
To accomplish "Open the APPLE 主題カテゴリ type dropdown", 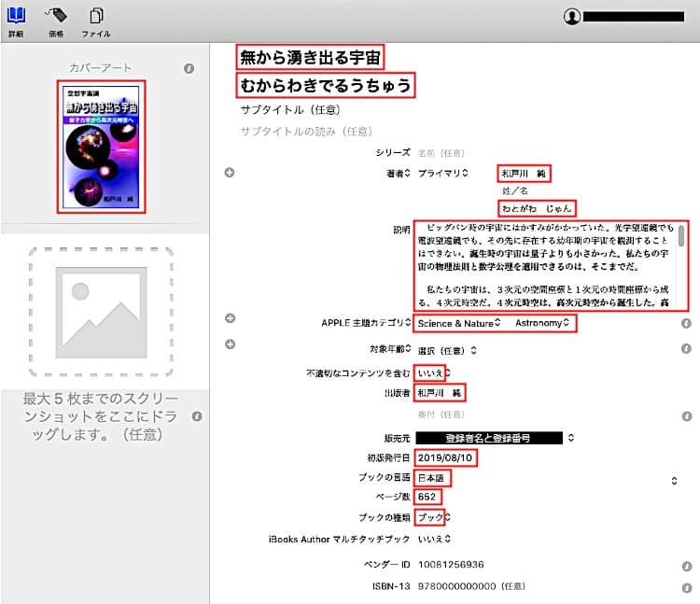I will (366, 323).
